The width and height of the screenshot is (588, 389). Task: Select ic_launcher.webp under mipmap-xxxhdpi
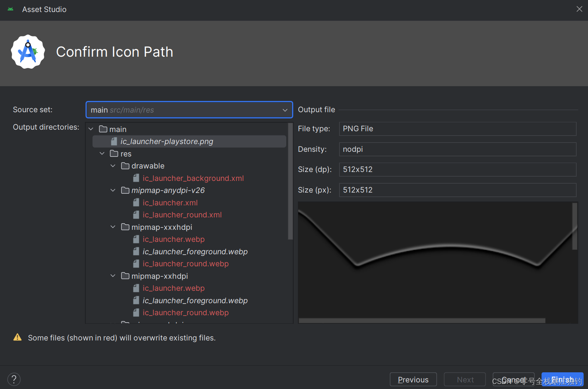(x=173, y=239)
